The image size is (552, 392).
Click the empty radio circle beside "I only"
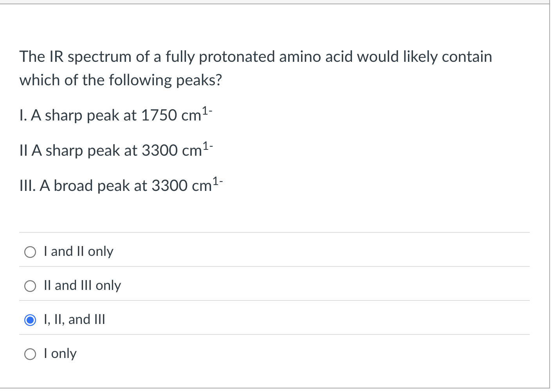[30, 354]
